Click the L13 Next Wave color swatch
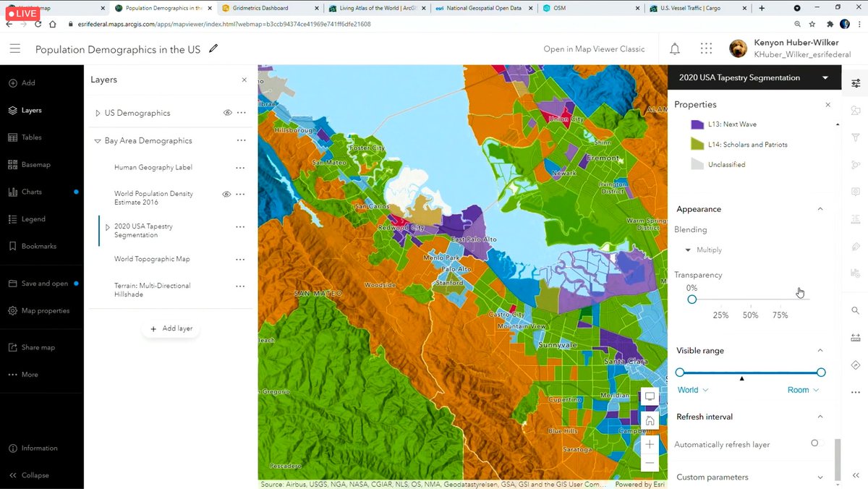 coord(697,124)
